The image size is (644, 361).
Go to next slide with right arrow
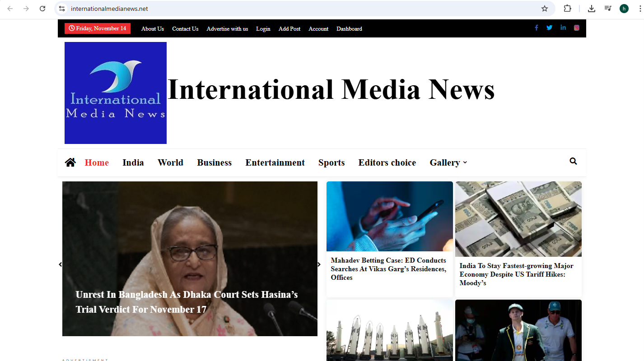click(319, 264)
